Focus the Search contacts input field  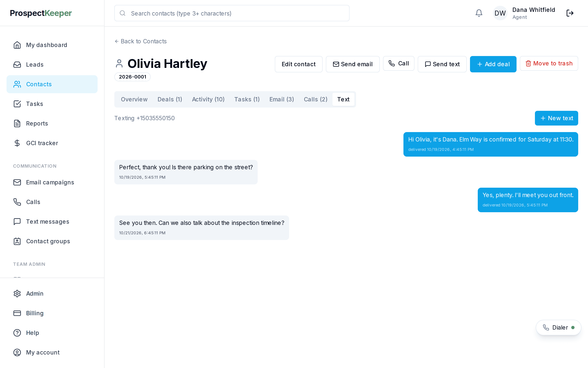pyautogui.click(x=232, y=13)
